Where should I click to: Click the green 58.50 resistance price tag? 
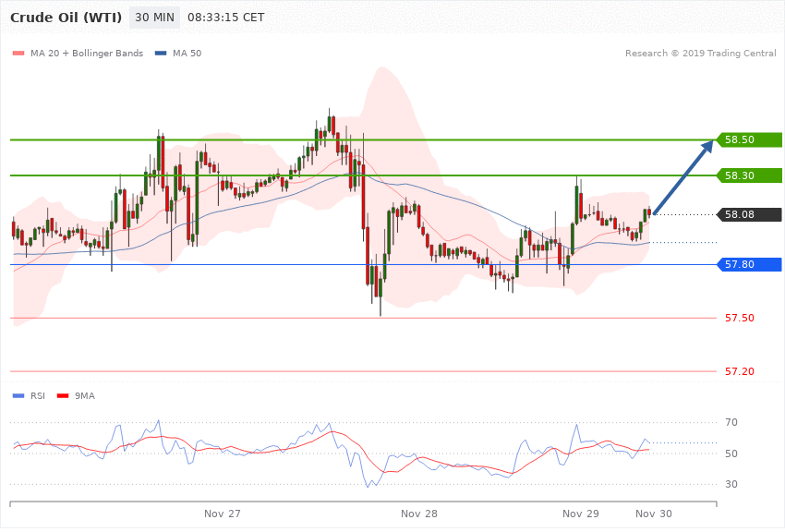coord(749,139)
